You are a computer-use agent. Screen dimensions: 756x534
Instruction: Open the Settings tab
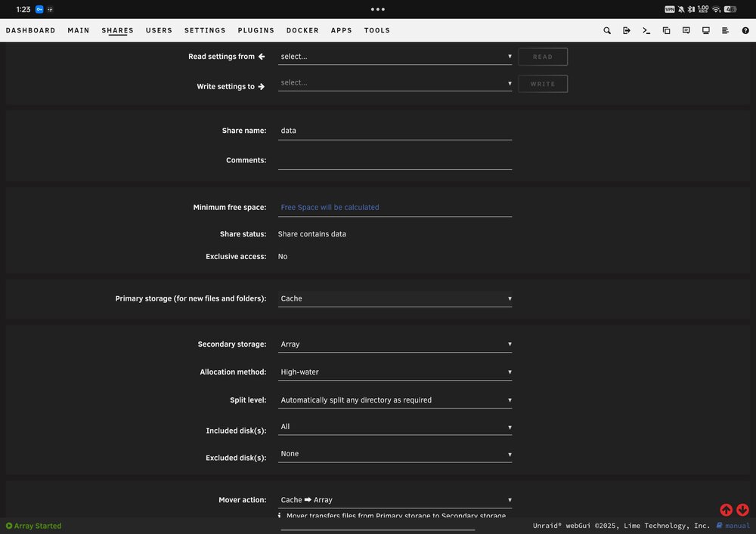pyautogui.click(x=205, y=30)
